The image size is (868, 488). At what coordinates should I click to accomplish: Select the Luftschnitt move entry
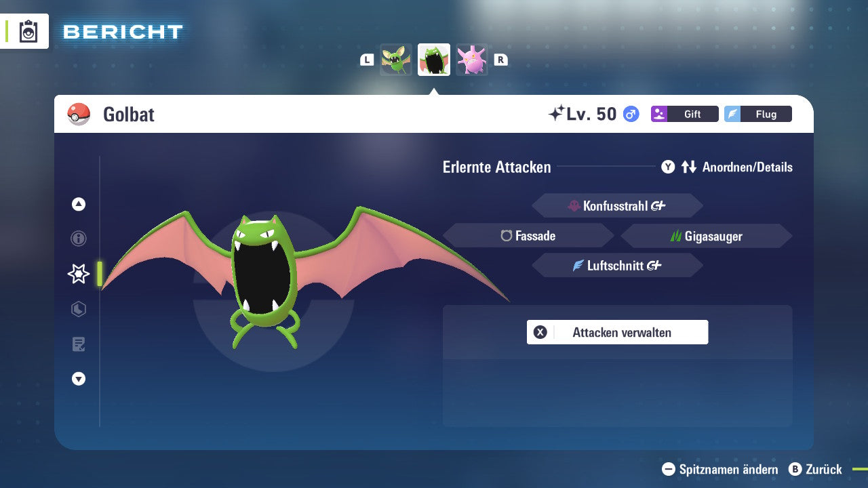tap(617, 265)
